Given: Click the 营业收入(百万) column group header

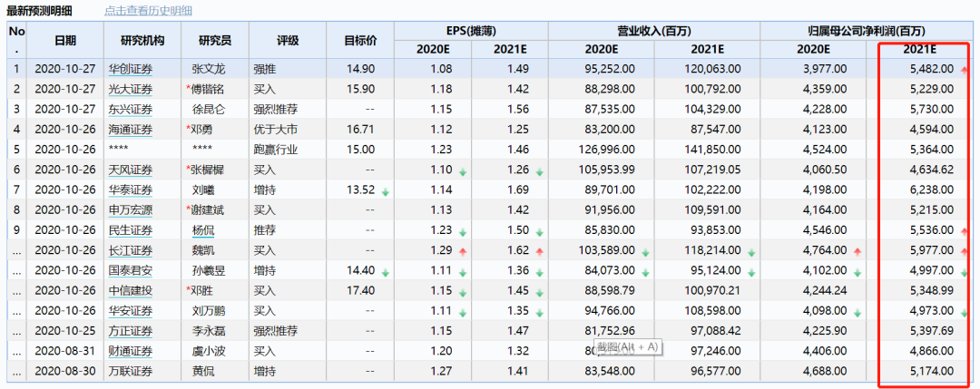Looking at the screenshot, I should pyautogui.click(x=653, y=31).
